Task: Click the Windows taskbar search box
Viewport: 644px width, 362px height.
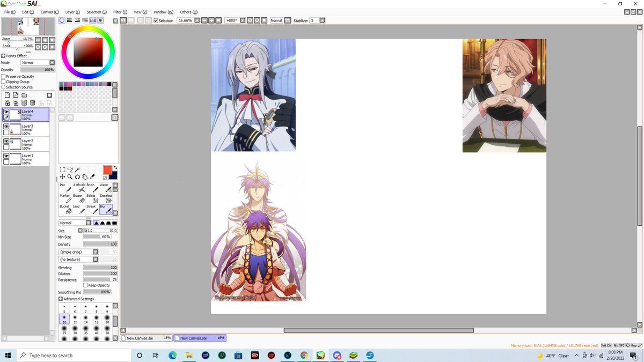Action: tap(74, 356)
